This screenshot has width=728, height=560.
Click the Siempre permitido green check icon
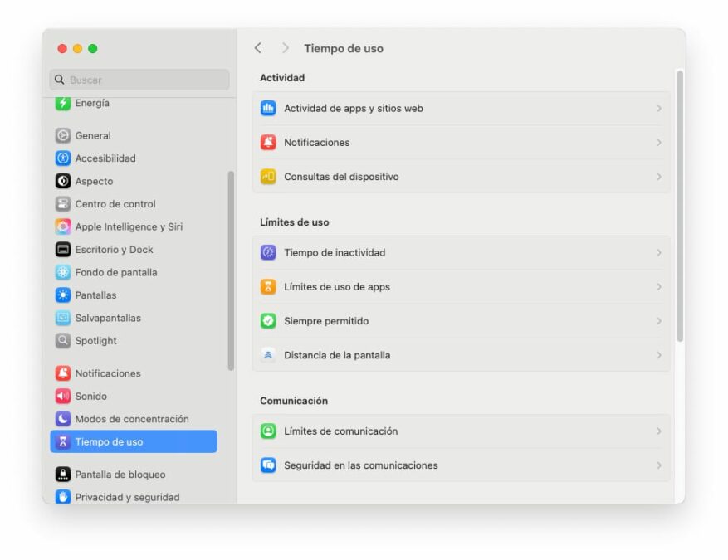coord(268,320)
